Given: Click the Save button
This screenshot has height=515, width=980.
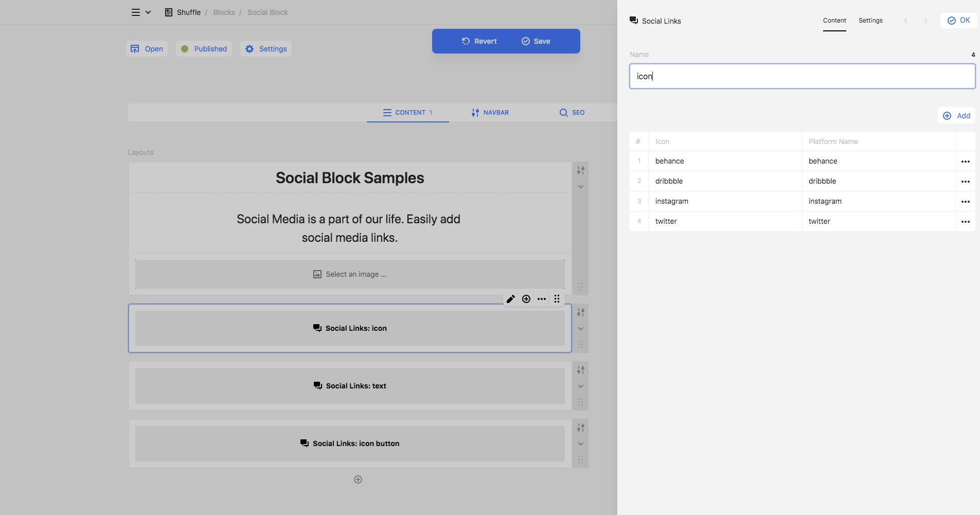Looking at the screenshot, I should pos(536,41).
